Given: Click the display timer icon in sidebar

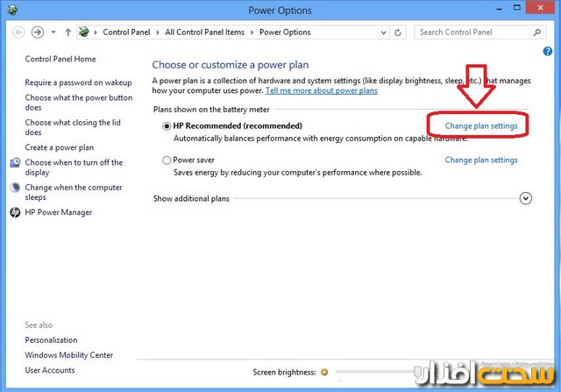Looking at the screenshot, I should (x=15, y=162).
